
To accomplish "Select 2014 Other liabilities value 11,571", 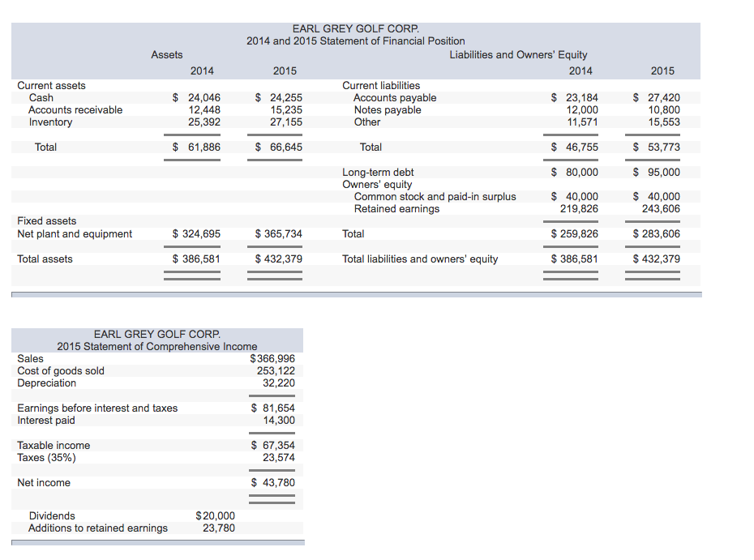I will pos(582,122).
